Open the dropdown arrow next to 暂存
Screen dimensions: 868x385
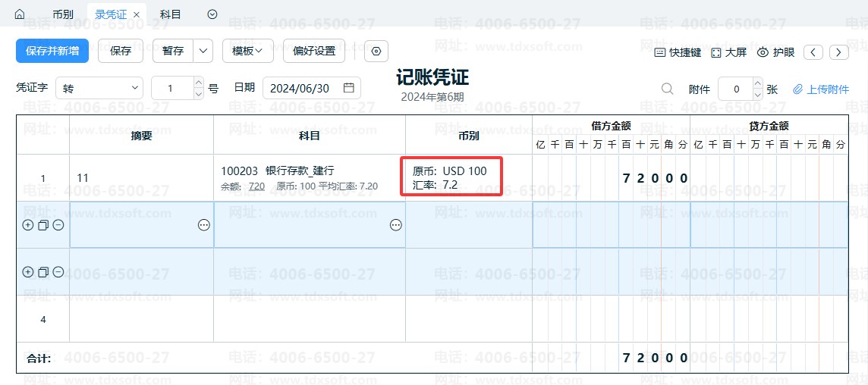pos(203,52)
